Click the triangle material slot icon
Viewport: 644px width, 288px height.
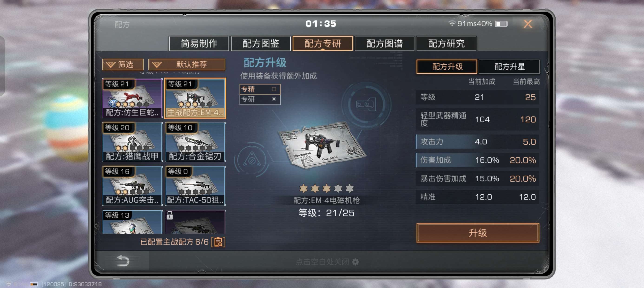pos(252,159)
